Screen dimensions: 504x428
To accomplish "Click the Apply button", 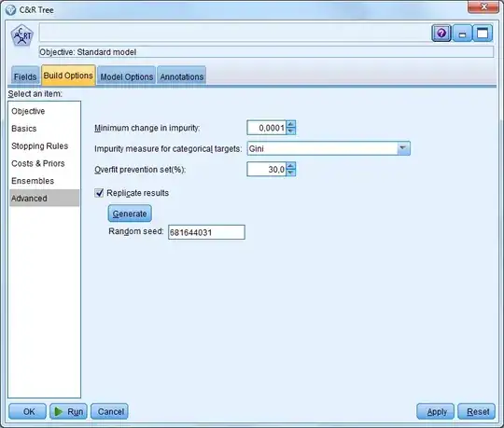I will 437,411.
